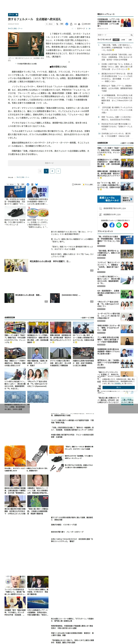Open the 河合塾 KAWAIJUKU ad thumbnail
Viewport: 138px width, 644px height.
pyautogui.click(x=15, y=192)
